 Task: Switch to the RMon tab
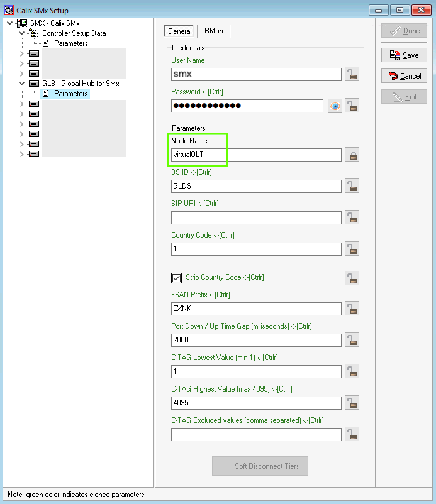[214, 31]
